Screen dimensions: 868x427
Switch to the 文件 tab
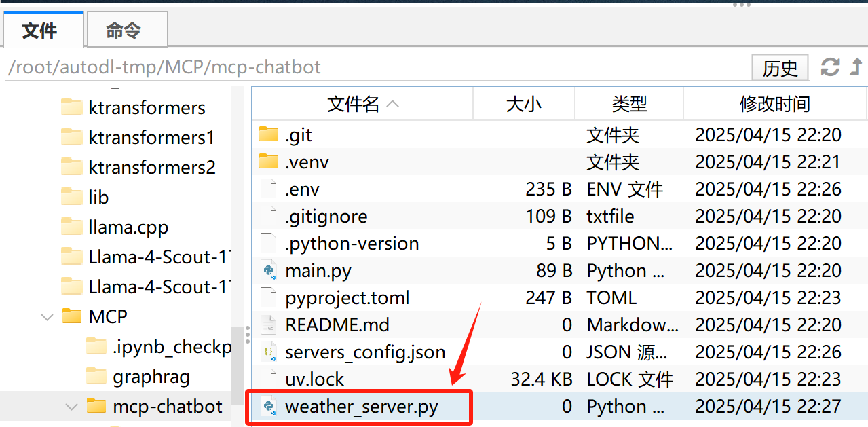click(x=41, y=30)
